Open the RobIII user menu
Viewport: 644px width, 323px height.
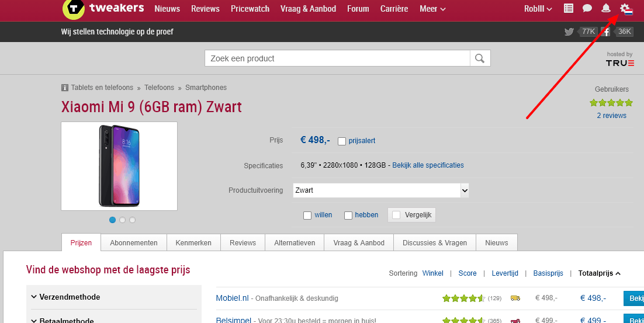(538, 9)
